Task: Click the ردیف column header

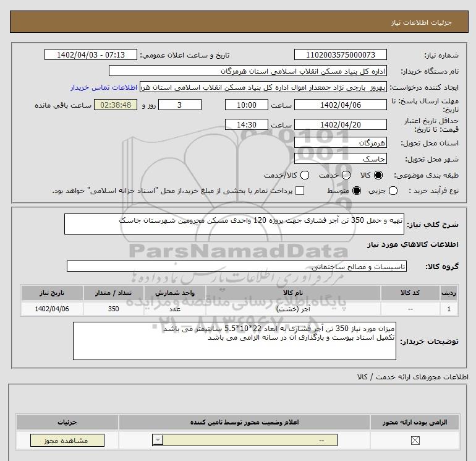Action: (x=449, y=293)
